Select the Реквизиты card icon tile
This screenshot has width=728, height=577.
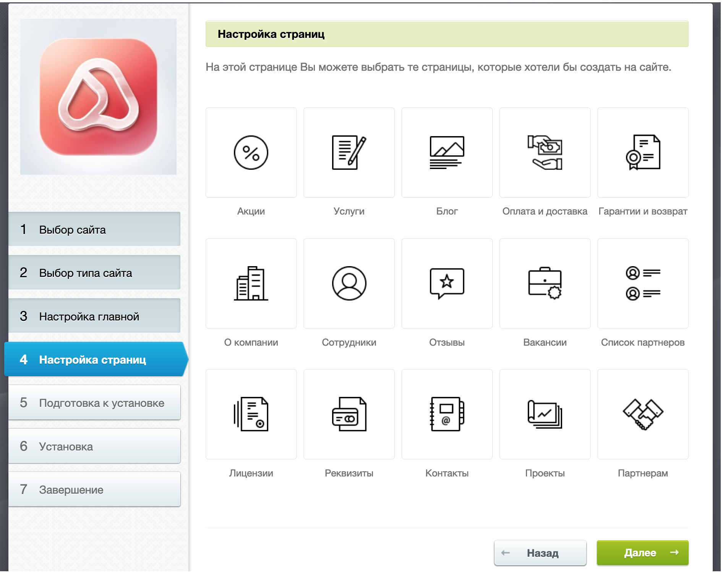coord(349,414)
